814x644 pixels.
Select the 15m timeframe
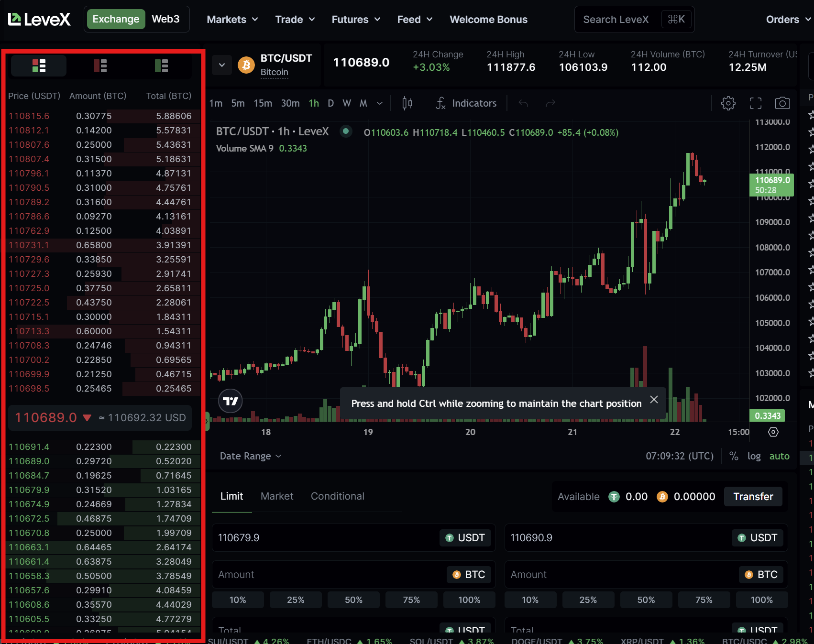263,103
